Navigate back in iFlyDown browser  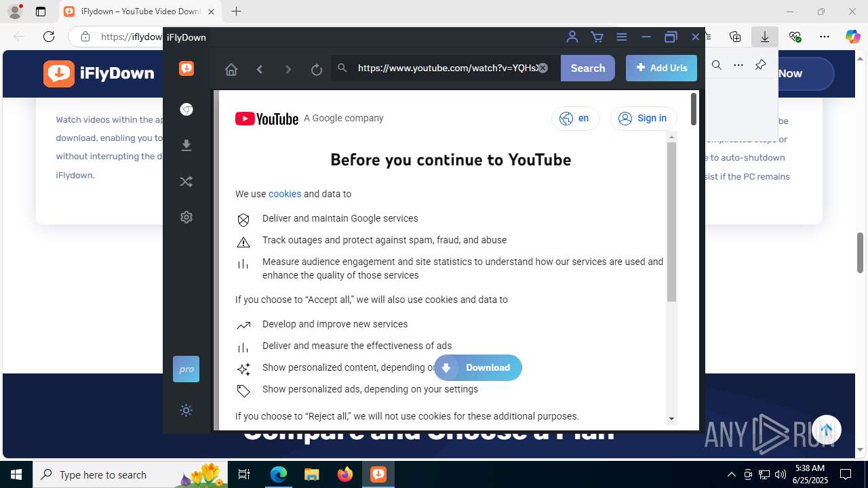pos(260,69)
